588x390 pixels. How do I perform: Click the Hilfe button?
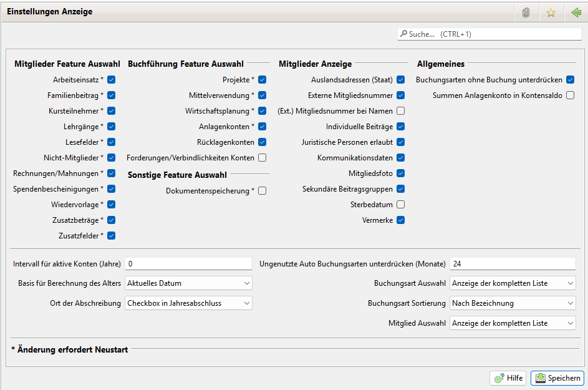click(508, 378)
